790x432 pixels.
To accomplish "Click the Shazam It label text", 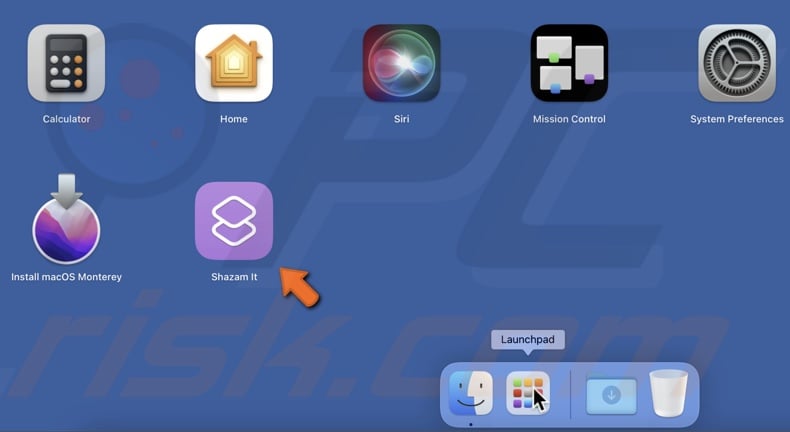I will (234, 277).
